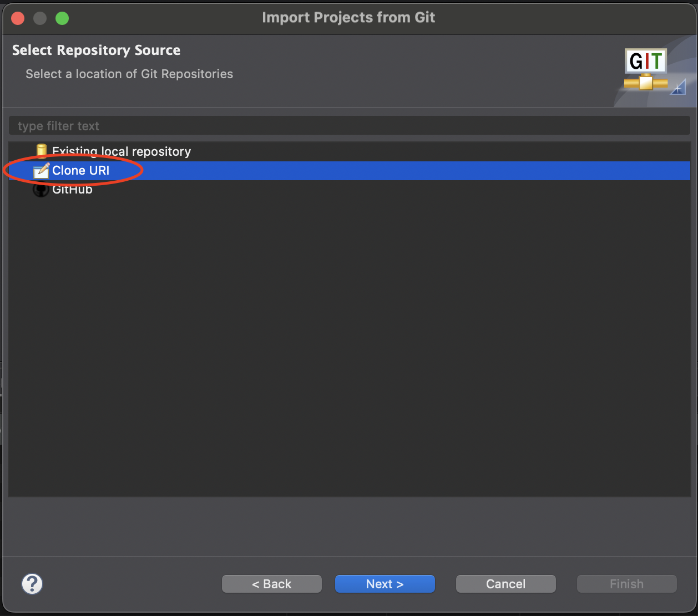The width and height of the screenshot is (698, 616).
Task: Choose the Clone URI source label
Action: point(81,171)
